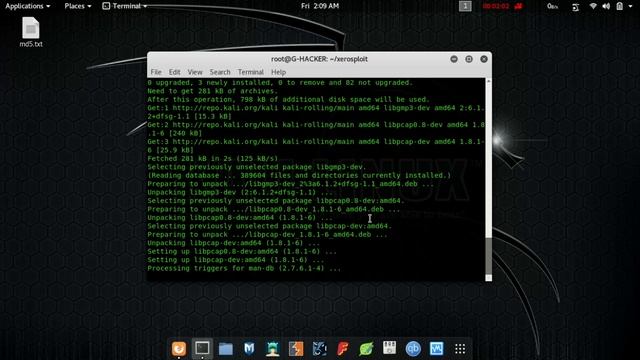Open the Applications menu in top bar
The height and width of the screenshot is (360, 640).
coord(27,6)
